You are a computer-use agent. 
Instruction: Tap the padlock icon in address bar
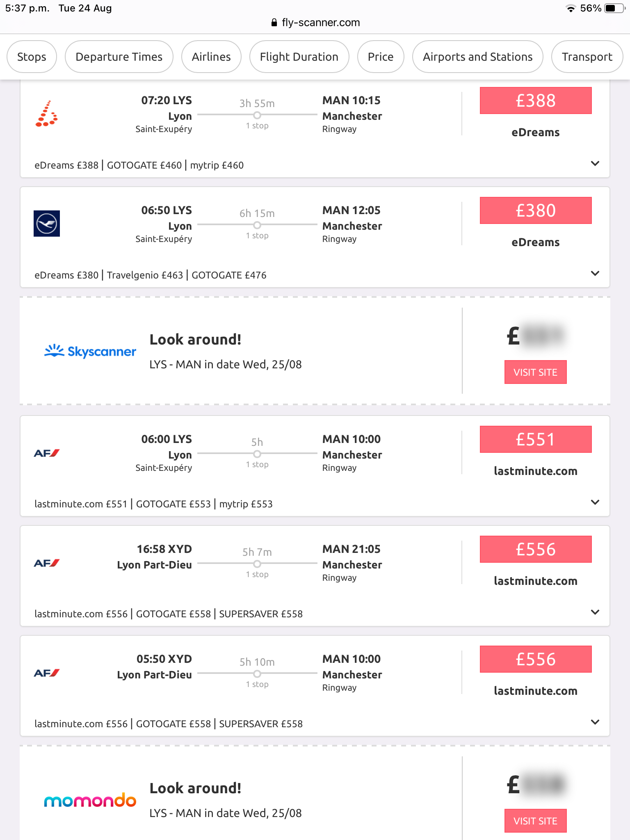pos(274,23)
